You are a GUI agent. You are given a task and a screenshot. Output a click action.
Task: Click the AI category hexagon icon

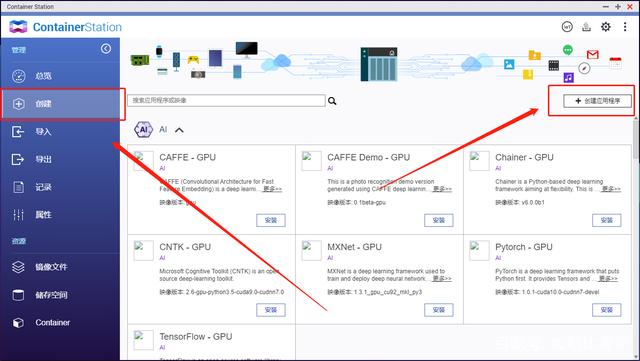[143, 130]
